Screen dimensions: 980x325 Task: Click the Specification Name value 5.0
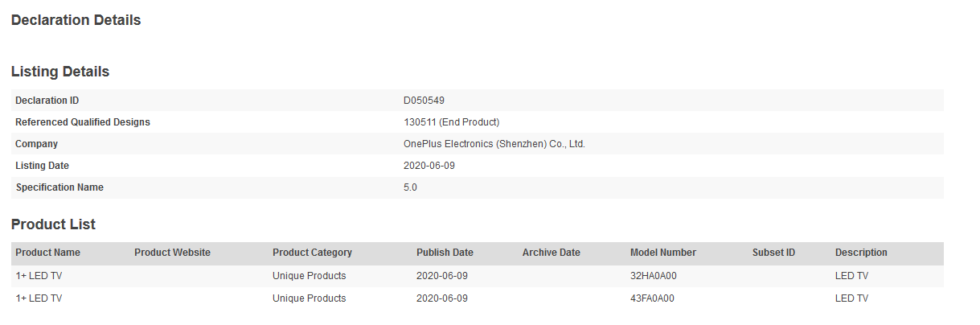pos(410,187)
